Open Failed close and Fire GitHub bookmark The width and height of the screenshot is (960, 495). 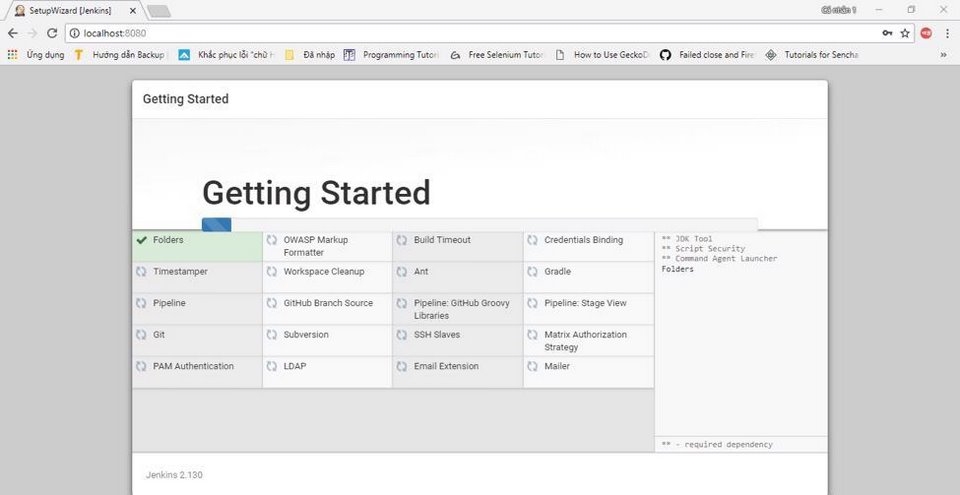tap(708, 55)
